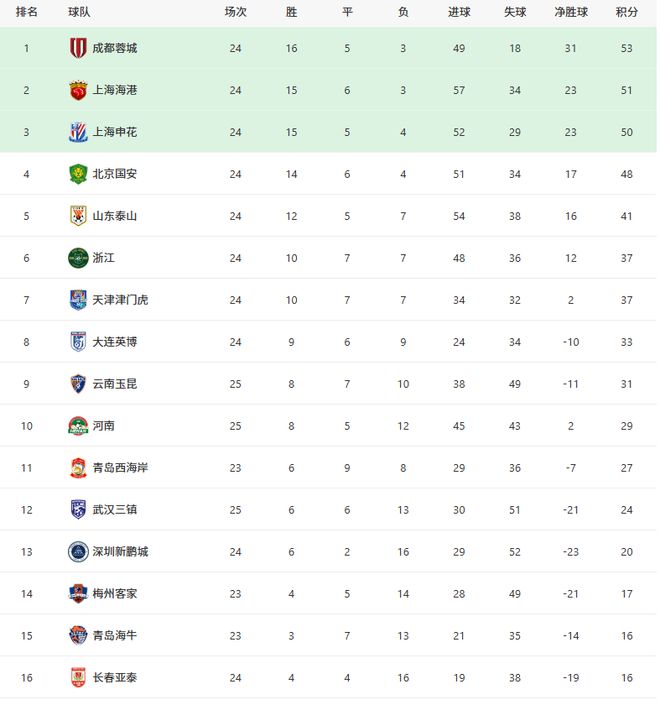Open the 山东泰山 team emblem

coord(78,216)
